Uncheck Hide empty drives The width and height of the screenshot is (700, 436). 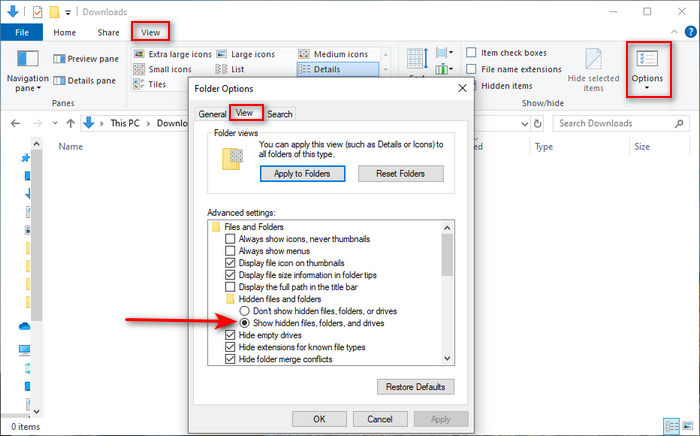click(230, 335)
